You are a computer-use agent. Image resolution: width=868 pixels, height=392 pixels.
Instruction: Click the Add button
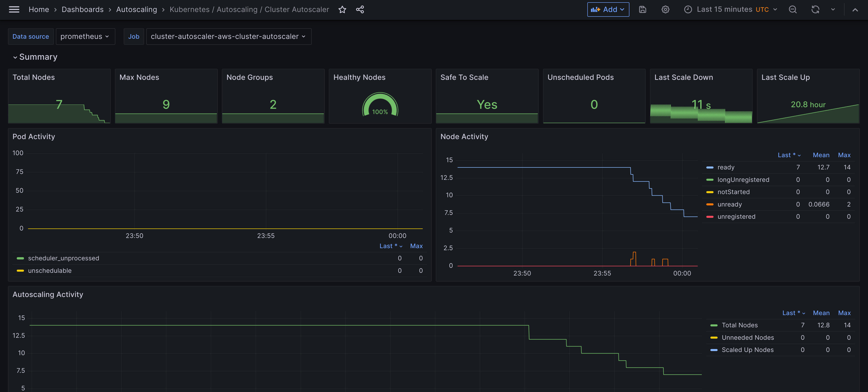click(x=608, y=10)
